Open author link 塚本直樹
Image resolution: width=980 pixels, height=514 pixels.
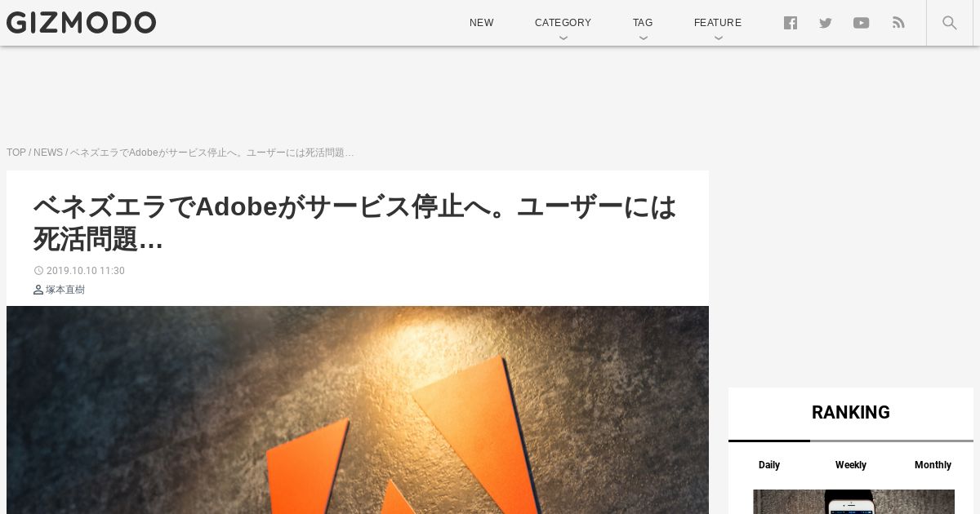(x=65, y=290)
